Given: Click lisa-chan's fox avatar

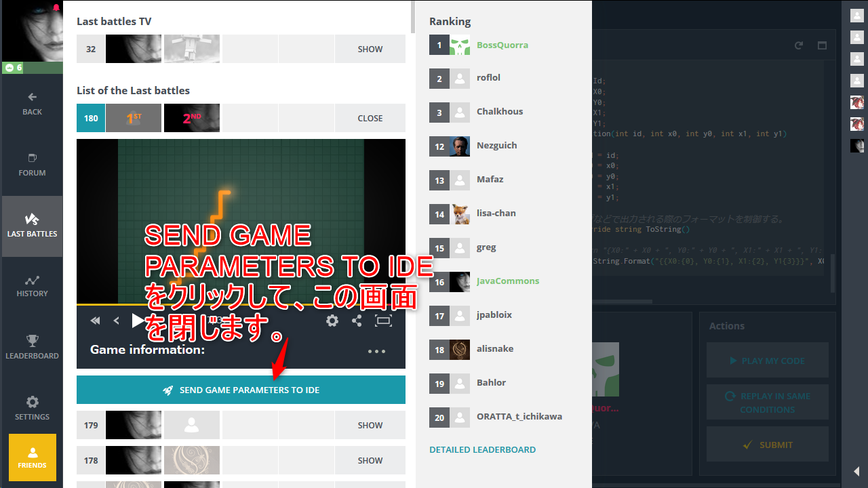Looking at the screenshot, I should [460, 213].
